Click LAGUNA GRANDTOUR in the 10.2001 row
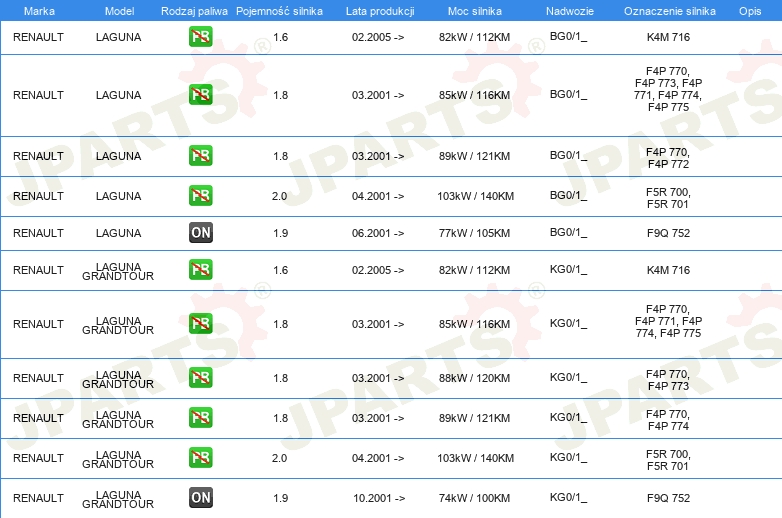The height and width of the screenshot is (518, 782). (118, 499)
